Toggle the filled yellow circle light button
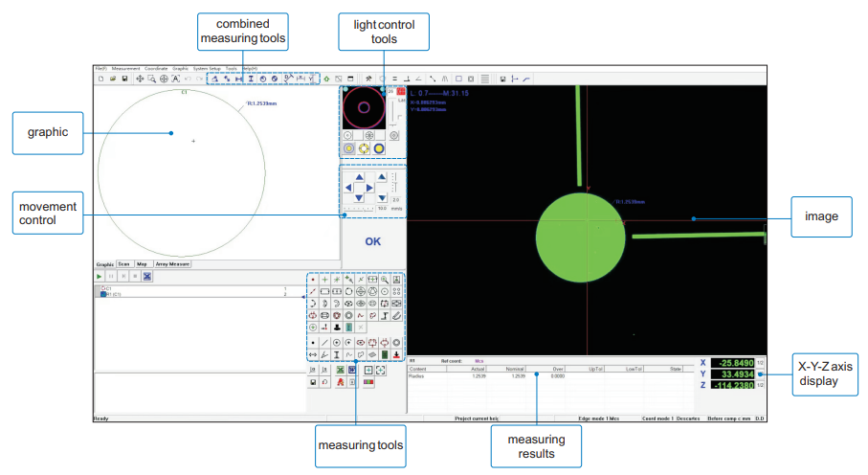Screen dimensions: 868x475 coord(379,148)
